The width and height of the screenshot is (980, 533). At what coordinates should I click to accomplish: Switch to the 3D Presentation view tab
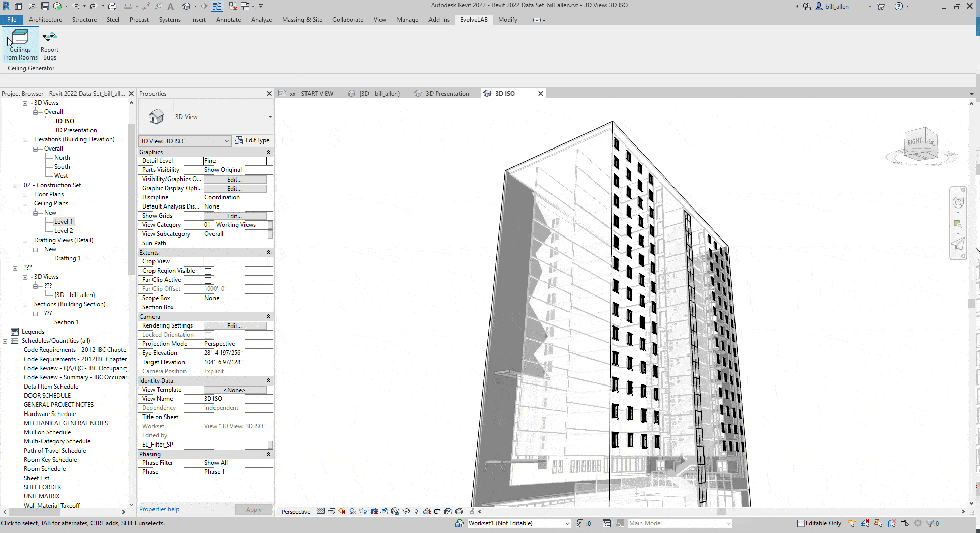[x=447, y=94]
